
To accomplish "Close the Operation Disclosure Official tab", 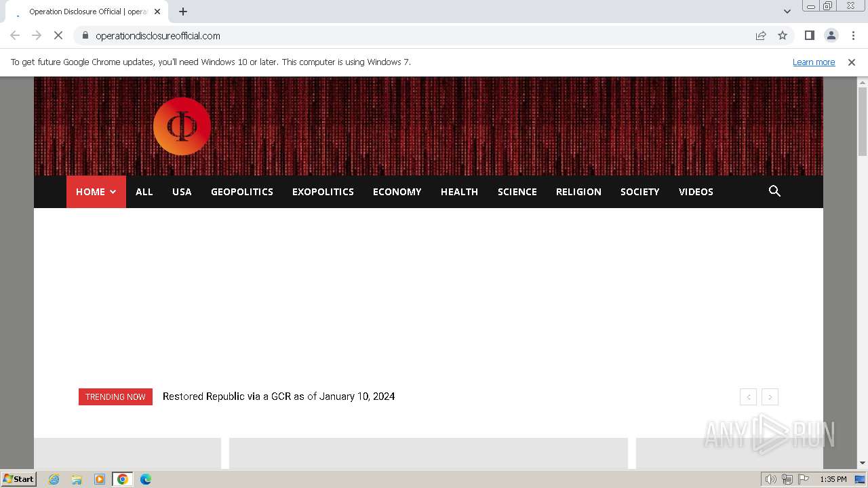I will coord(157,12).
